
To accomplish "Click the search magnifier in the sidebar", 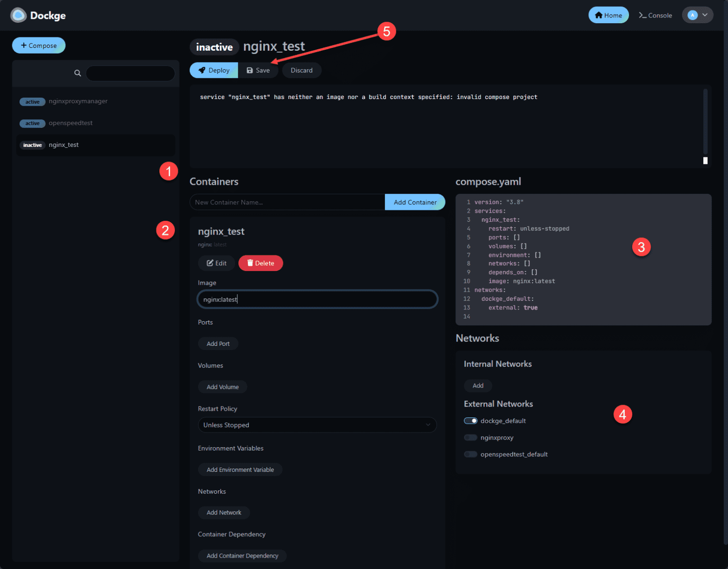I will click(x=77, y=73).
